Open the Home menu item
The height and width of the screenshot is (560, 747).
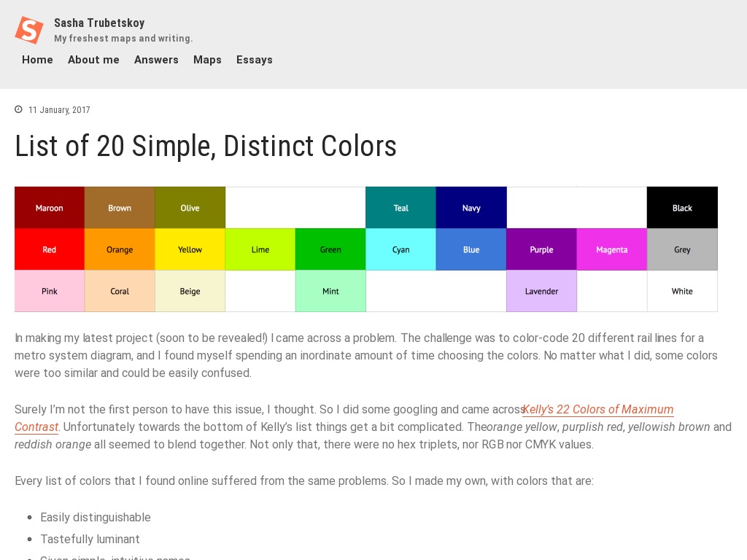pos(37,60)
